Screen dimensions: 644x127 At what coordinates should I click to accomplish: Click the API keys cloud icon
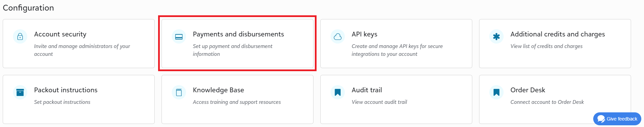pos(338,36)
